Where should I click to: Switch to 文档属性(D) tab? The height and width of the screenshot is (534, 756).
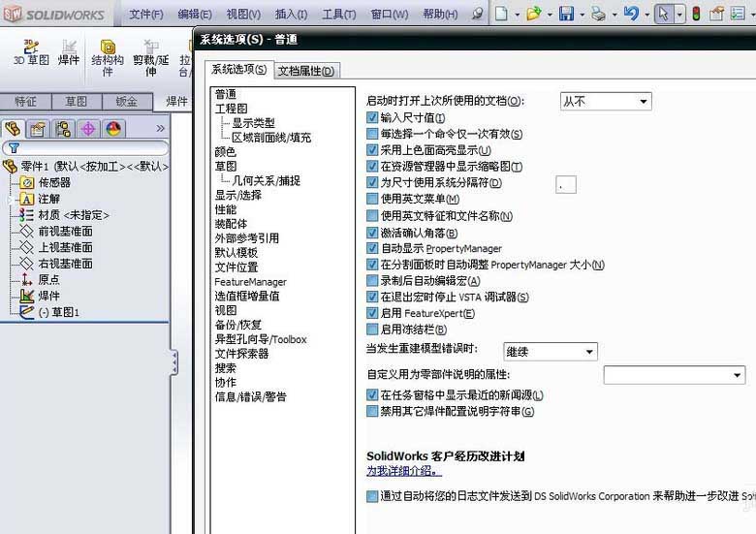click(306, 71)
